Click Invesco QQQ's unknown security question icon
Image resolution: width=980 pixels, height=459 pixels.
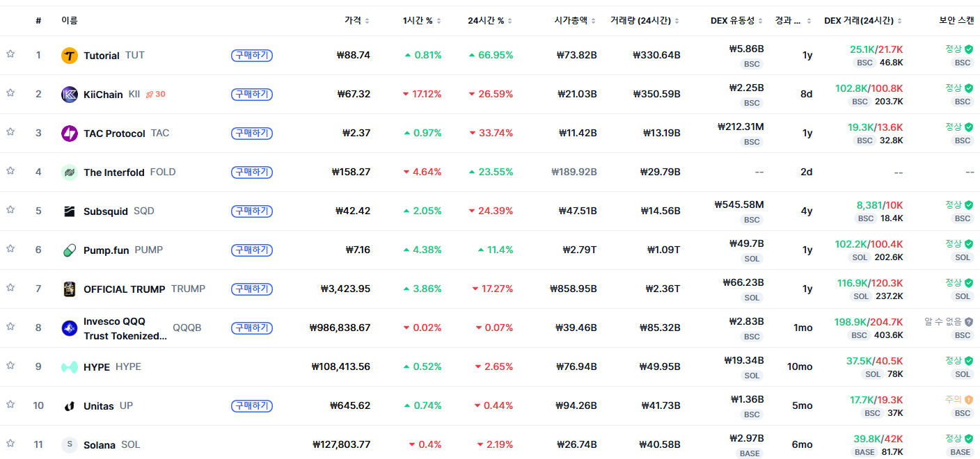coord(968,322)
